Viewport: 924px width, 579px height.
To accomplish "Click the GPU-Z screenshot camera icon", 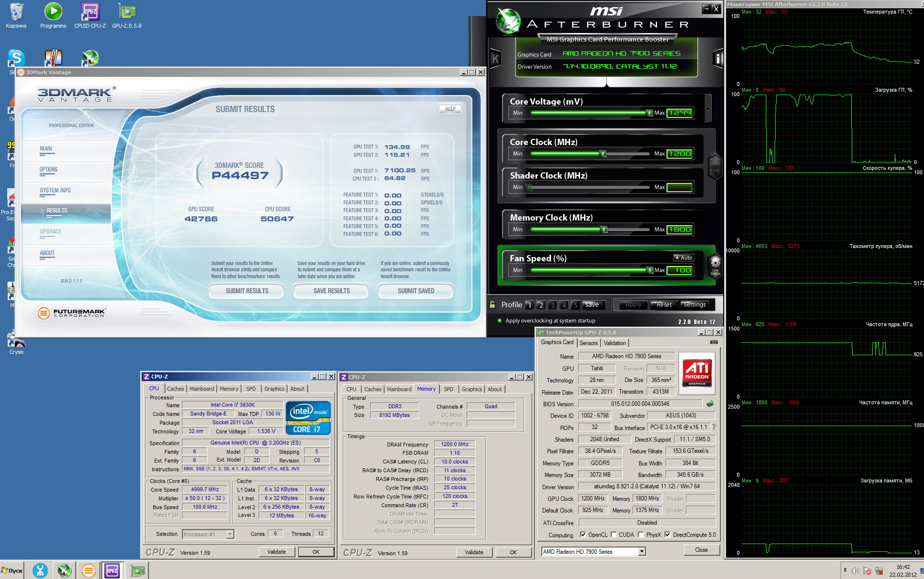I will point(714,342).
